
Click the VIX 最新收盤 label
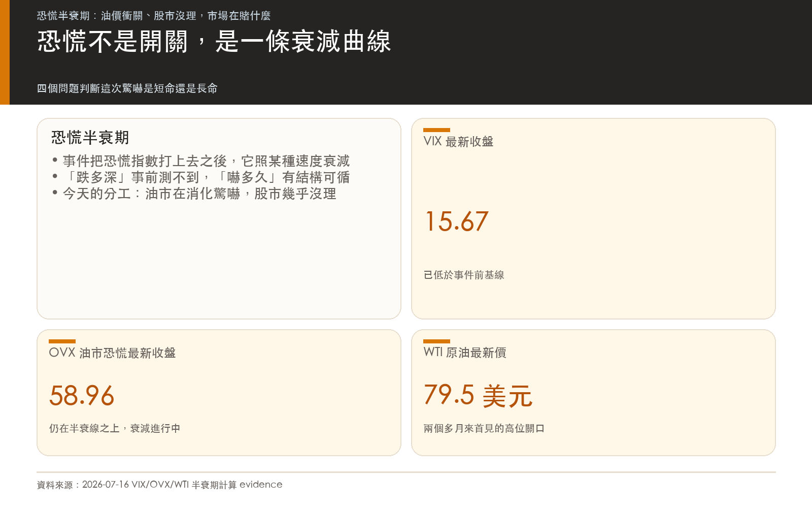458,142
